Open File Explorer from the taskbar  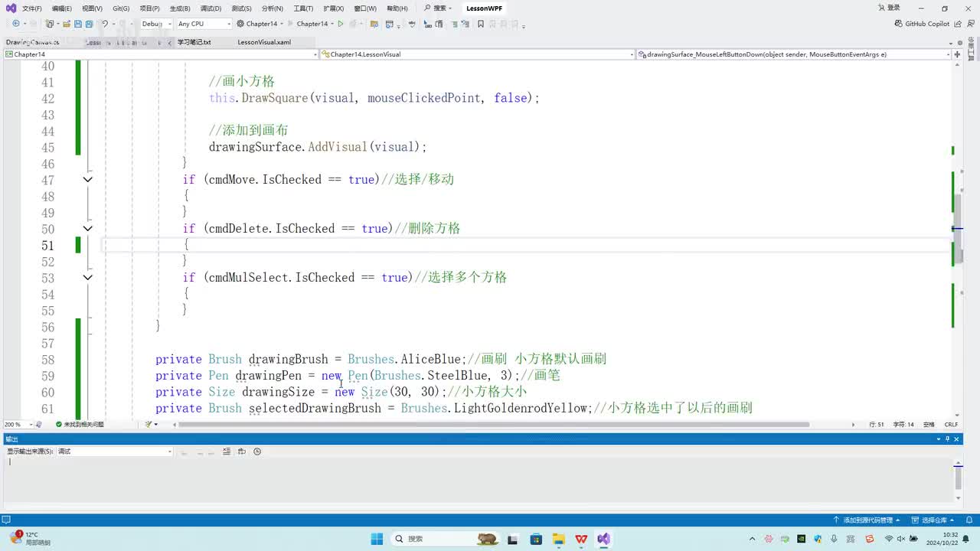558,539
